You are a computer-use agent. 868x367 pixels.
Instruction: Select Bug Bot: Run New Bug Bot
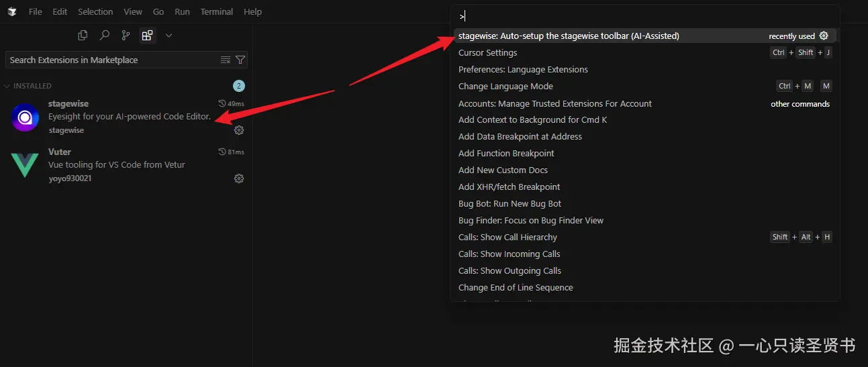pyautogui.click(x=644, y=203)
